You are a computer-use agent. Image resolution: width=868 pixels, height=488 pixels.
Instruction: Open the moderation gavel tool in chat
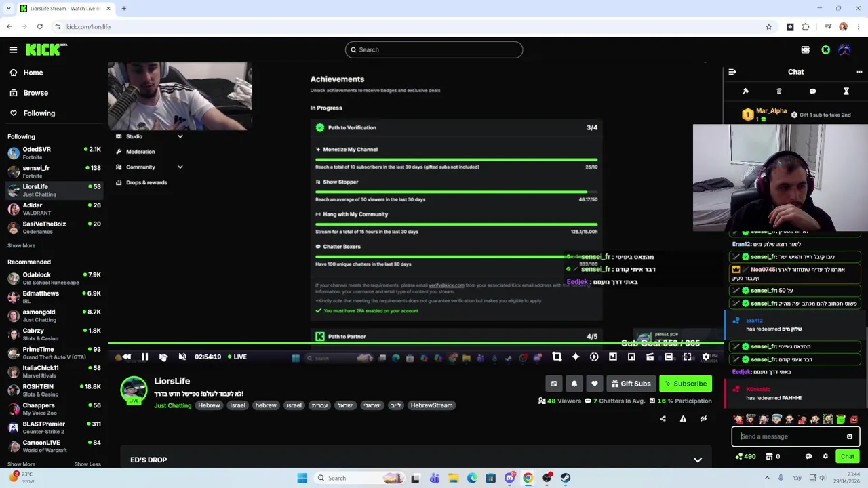pyautogui.click(x=745, y=91)
